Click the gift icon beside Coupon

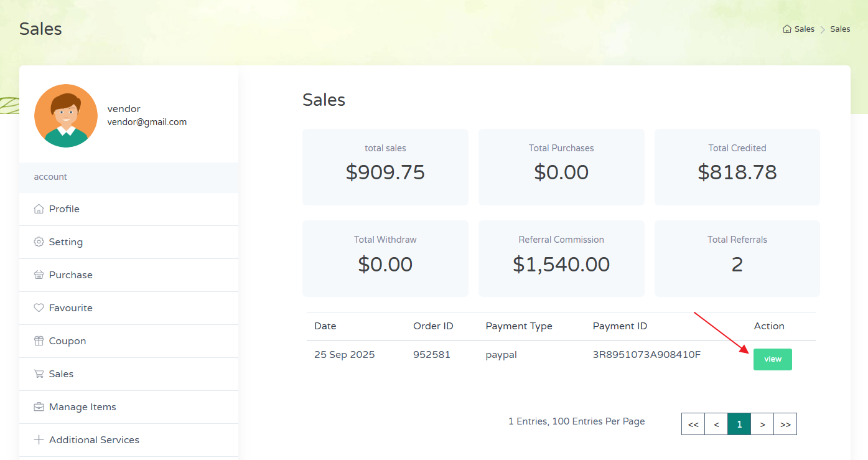pos(39,341)
